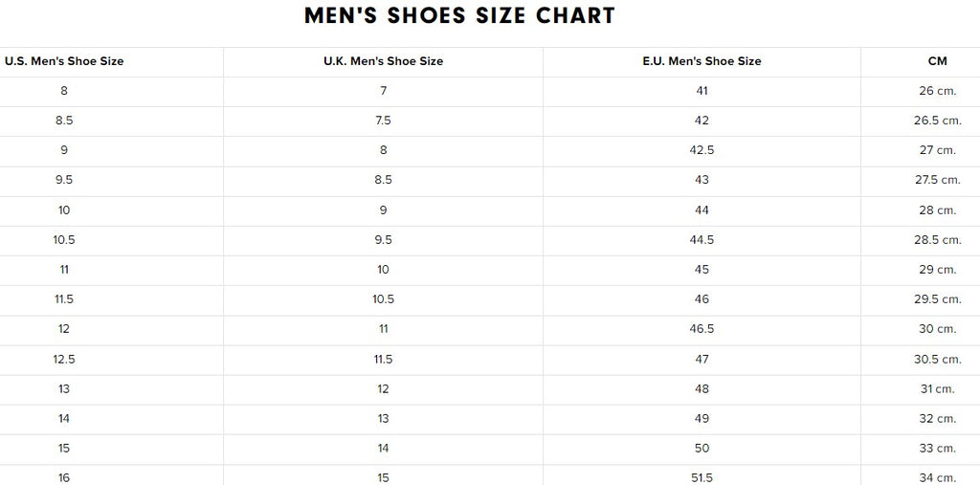Select the E.U. size 51.5 cell
Viewport: 980px width, 485px height.
702,477
